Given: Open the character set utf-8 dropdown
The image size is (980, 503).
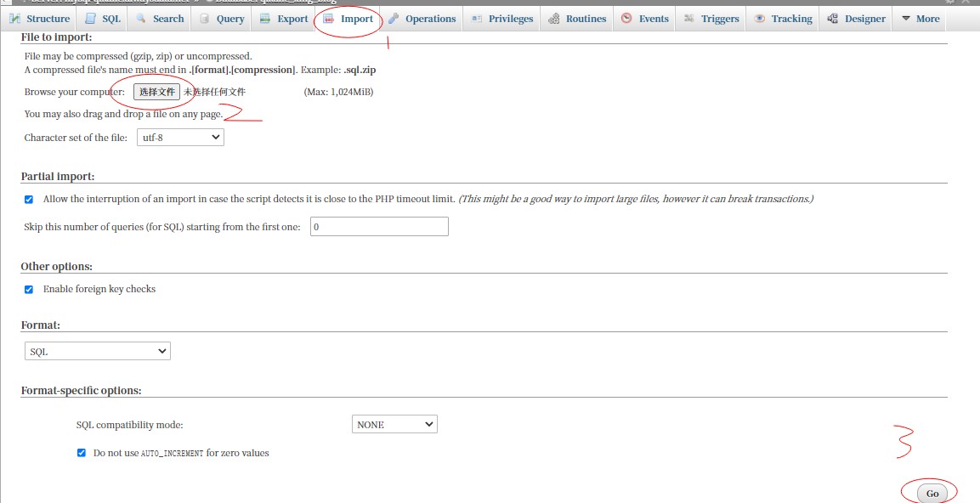Looking at the screenshot, I should pos(180,137).
